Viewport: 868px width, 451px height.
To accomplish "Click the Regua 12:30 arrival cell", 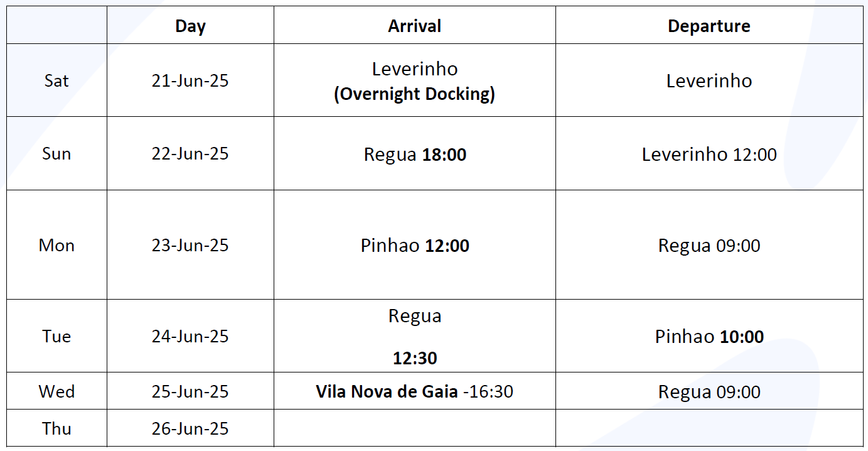I will [415, 336].
